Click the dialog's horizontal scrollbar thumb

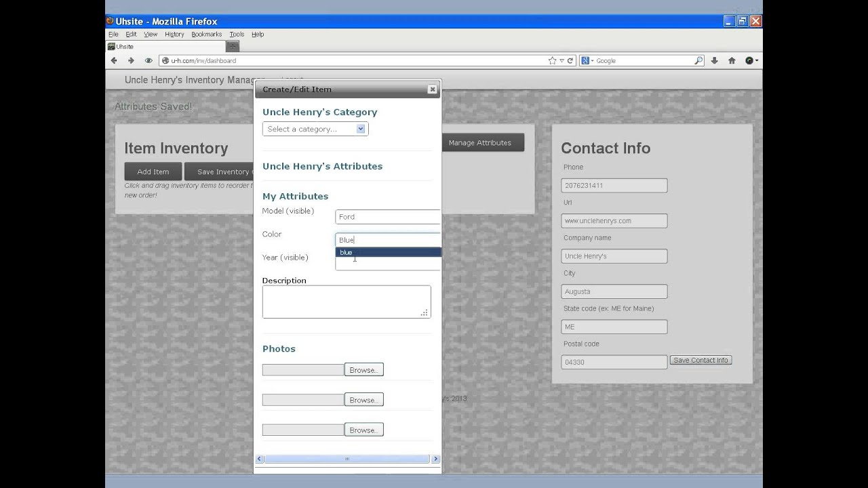pyautogui.click(x=347, y=459)
